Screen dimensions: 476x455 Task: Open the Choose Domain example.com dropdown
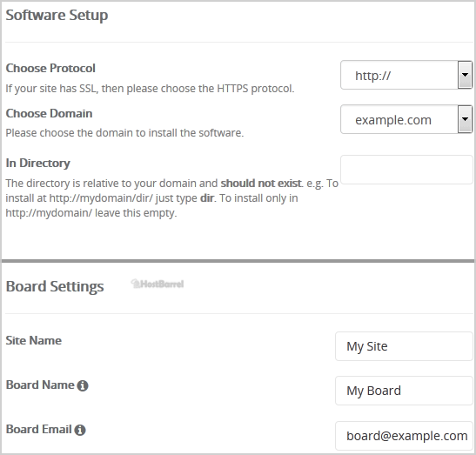pos(406,119)
